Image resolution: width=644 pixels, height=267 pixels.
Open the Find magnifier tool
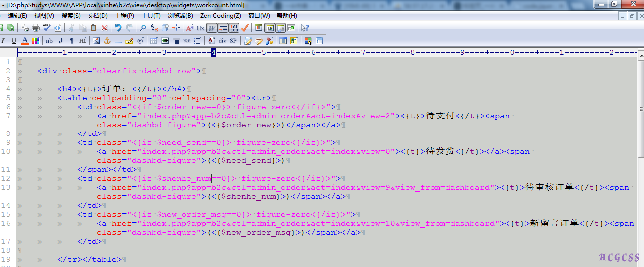coord(143,28)
